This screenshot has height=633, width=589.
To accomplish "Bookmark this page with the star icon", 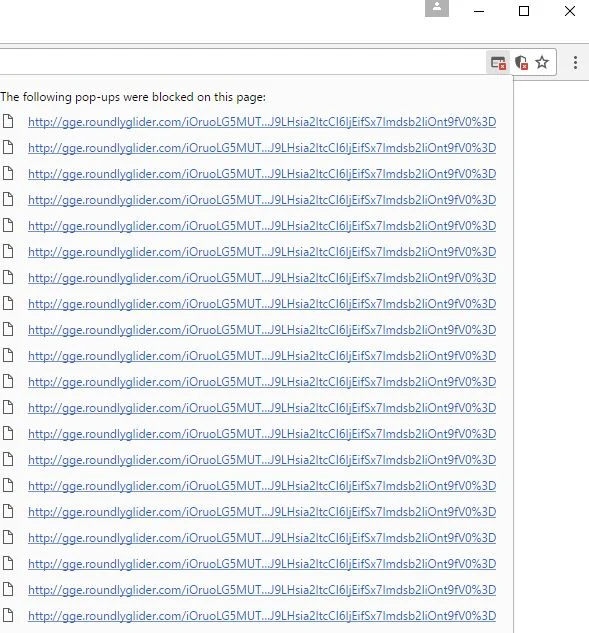I will [x=542, y=62].
